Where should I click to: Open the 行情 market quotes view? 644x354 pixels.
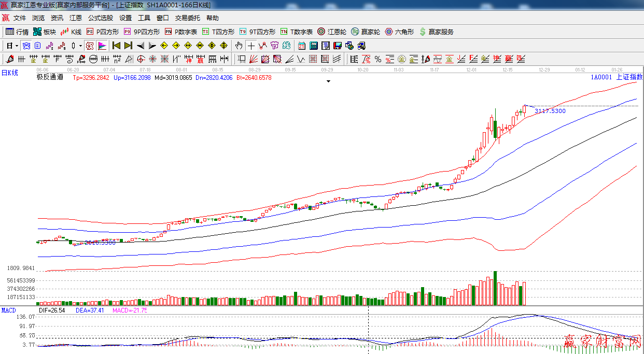tap(17, 32)
